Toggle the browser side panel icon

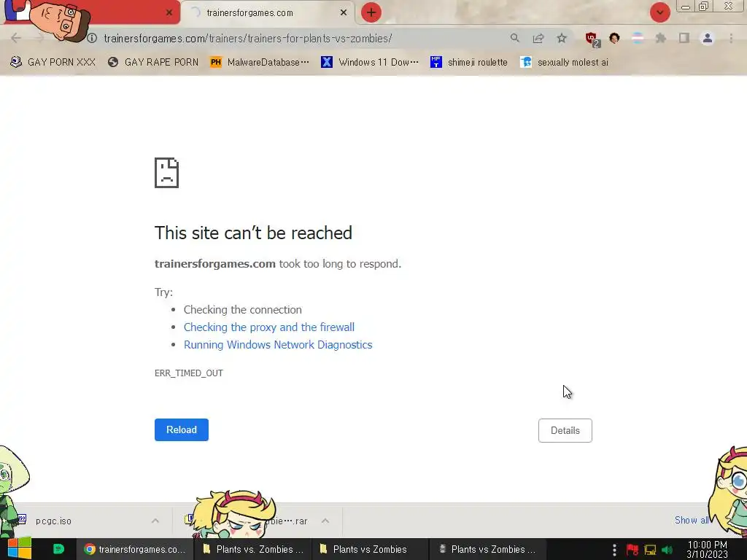[x=684, y=38]
